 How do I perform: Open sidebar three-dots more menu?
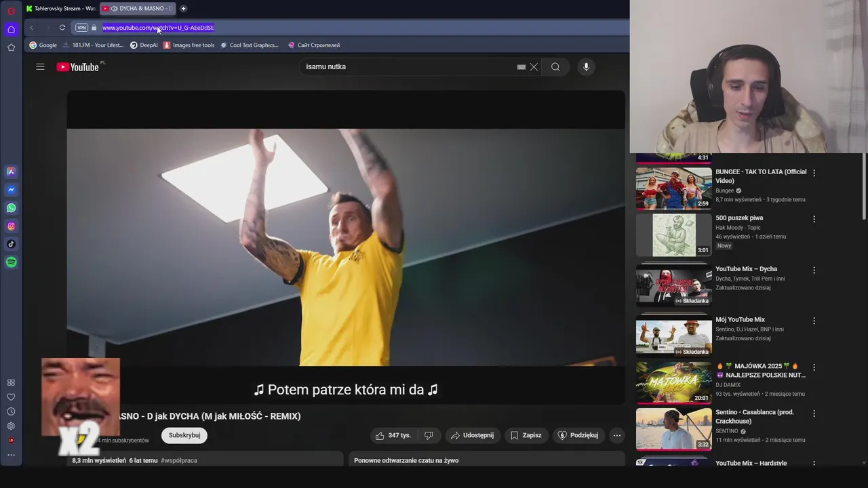point(11,455)
